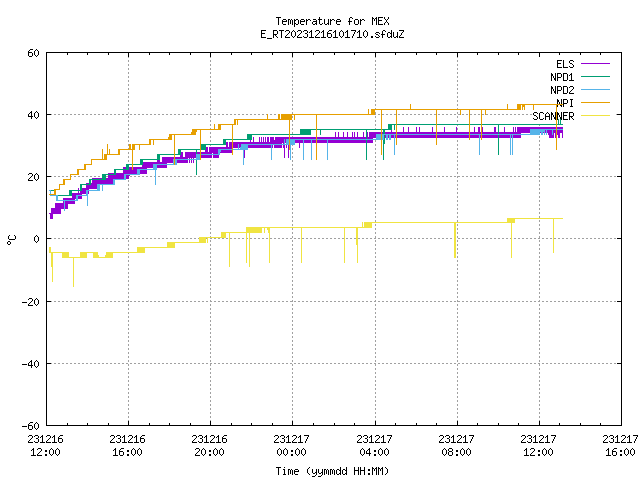
Task: Click the x-axis tick 231217 08:00
Action: pos(456,446)
